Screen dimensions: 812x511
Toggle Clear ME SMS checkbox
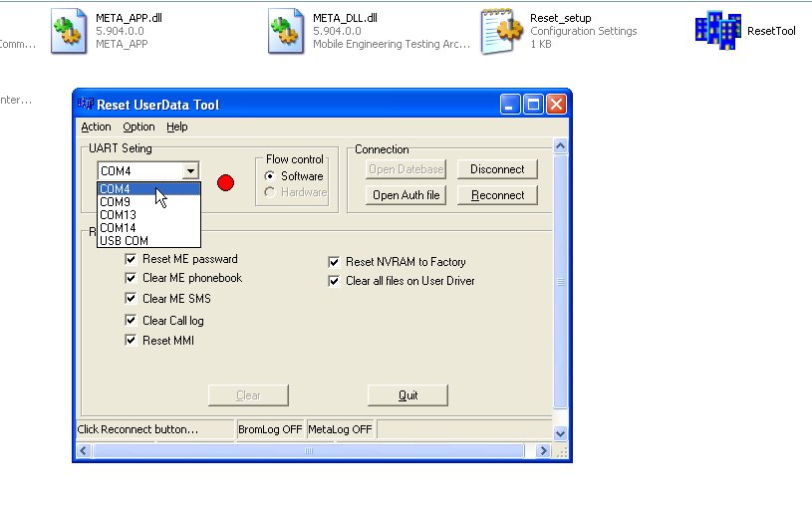point(131,298)
